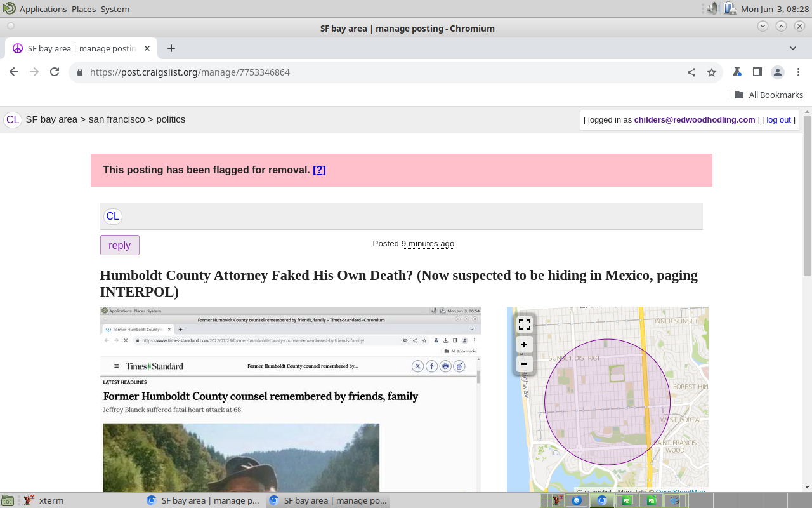Share this page via share icon
The width and height of the screenshot is (812, 508).
pyautogui.click(x=691, y=72)
